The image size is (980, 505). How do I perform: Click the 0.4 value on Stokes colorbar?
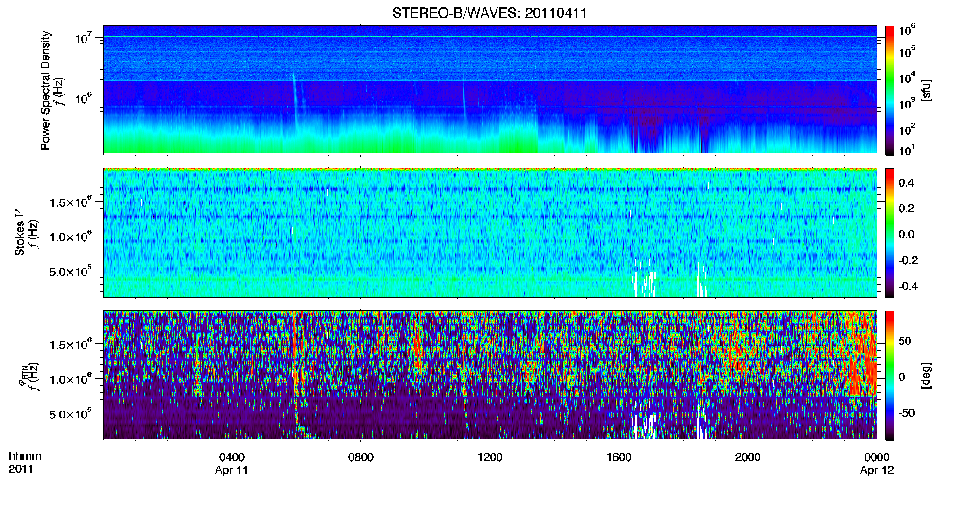pyautogui.click(x=906, y=183)
